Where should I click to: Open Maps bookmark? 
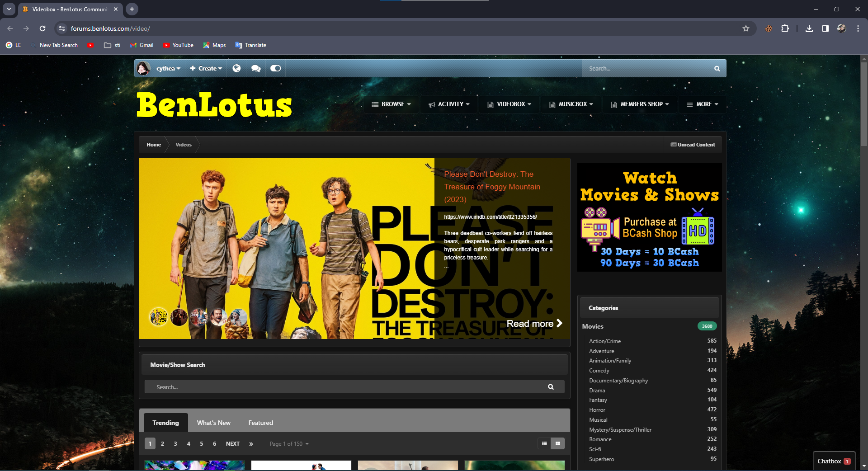pos(214,45)
